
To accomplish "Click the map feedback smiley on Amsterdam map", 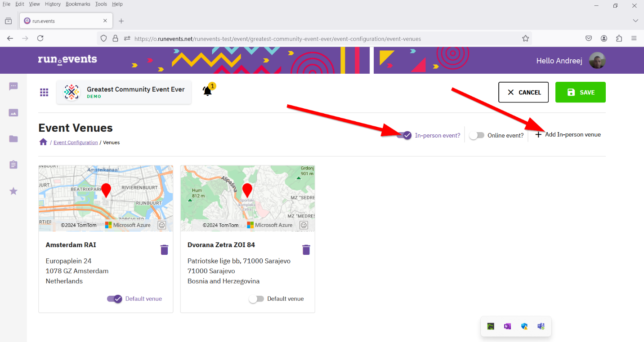I will [x=162, y=225].
